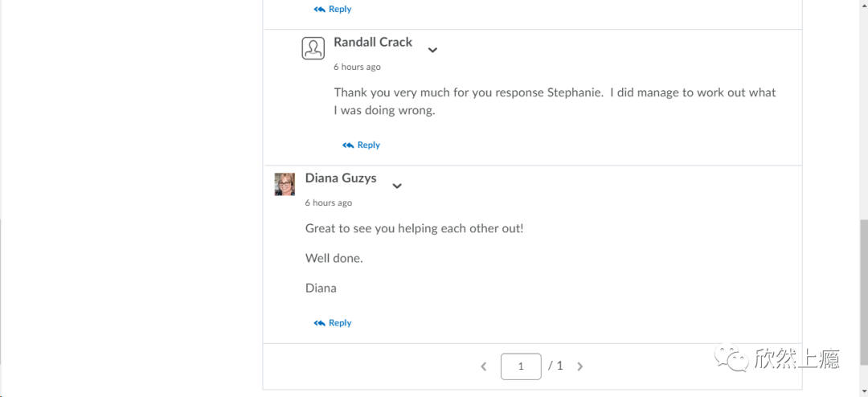This screenshot has height=397, width=868.
Task: Click the timestamp under Diana Guzys' name
Action: point(329,203)
